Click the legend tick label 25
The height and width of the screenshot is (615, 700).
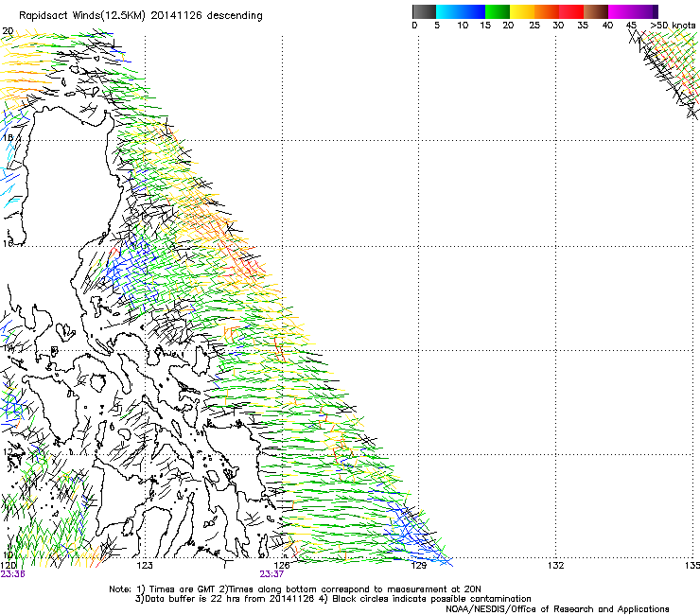click(x=534, y=25)
